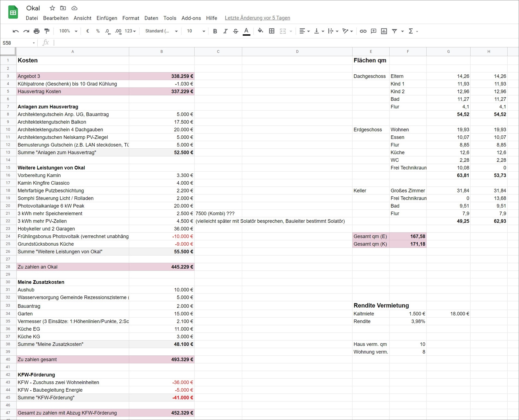The image size is (519, 420).
Task: Open 'Letzte Änderung vor 5 Tagen' link
Action: click(257, 18)
